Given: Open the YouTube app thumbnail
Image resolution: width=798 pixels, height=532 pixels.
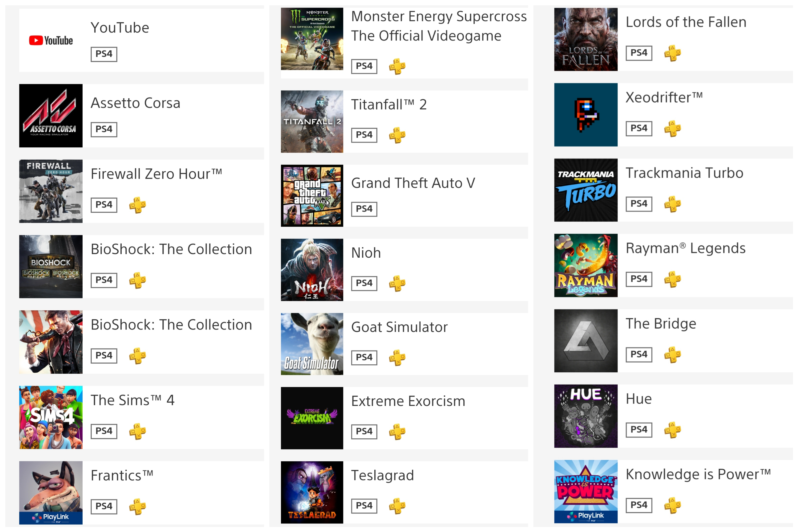Looking at the screenshot, I should [x=51, y=40].
